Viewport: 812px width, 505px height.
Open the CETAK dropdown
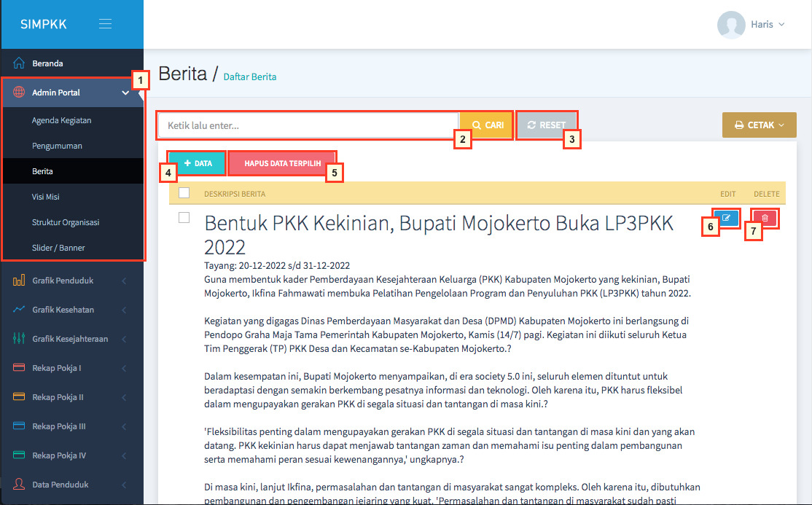pyautogui.click(x=759, y=125)
